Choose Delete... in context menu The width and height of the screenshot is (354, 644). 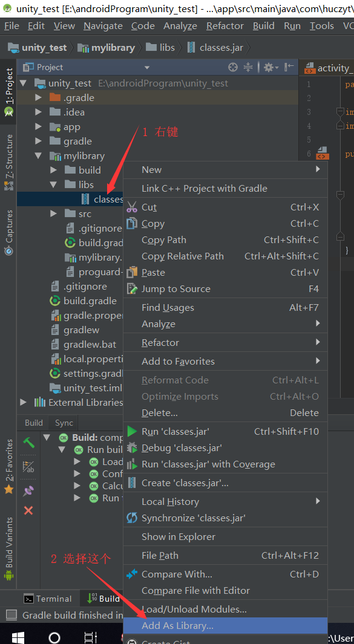(225, 413)
